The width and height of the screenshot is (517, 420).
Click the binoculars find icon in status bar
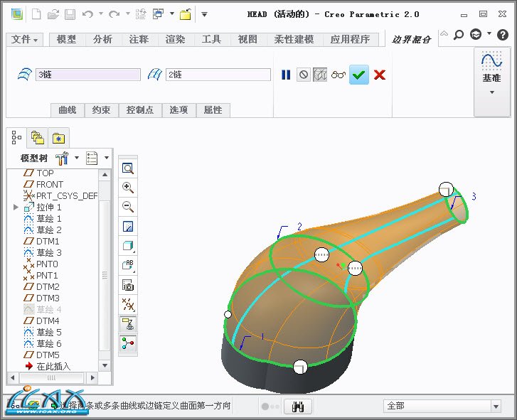point(298,406)
